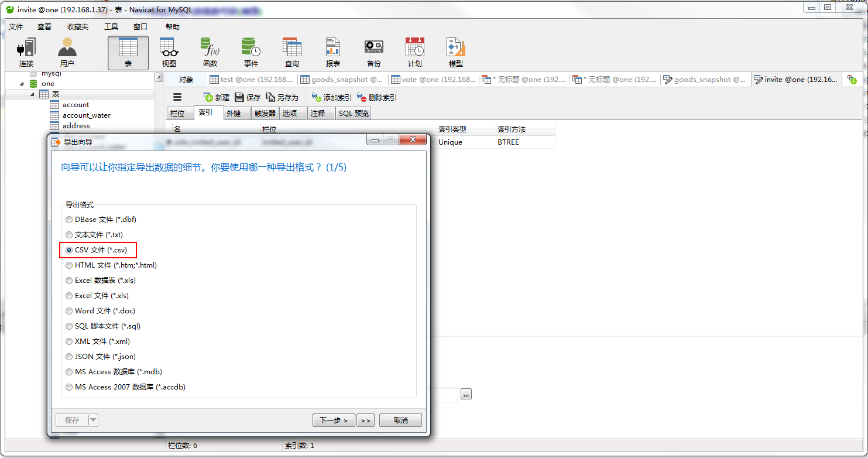The width and height of the screenshot is (868, 458).
Task: Open the 事件 events section
Action: tap(251, 53)
